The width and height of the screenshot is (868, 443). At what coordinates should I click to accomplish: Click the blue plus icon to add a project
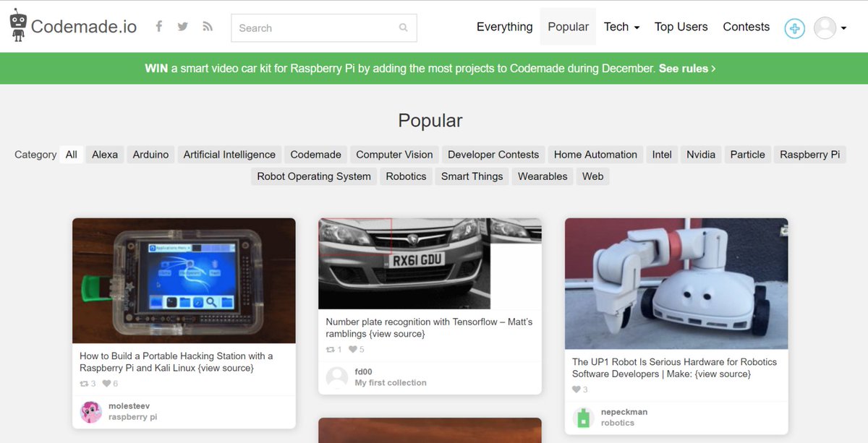coord(794,29)
